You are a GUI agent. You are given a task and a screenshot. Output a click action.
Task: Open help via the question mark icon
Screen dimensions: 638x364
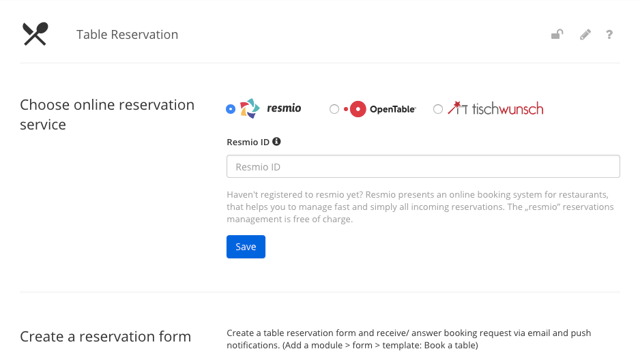(609, 35)
